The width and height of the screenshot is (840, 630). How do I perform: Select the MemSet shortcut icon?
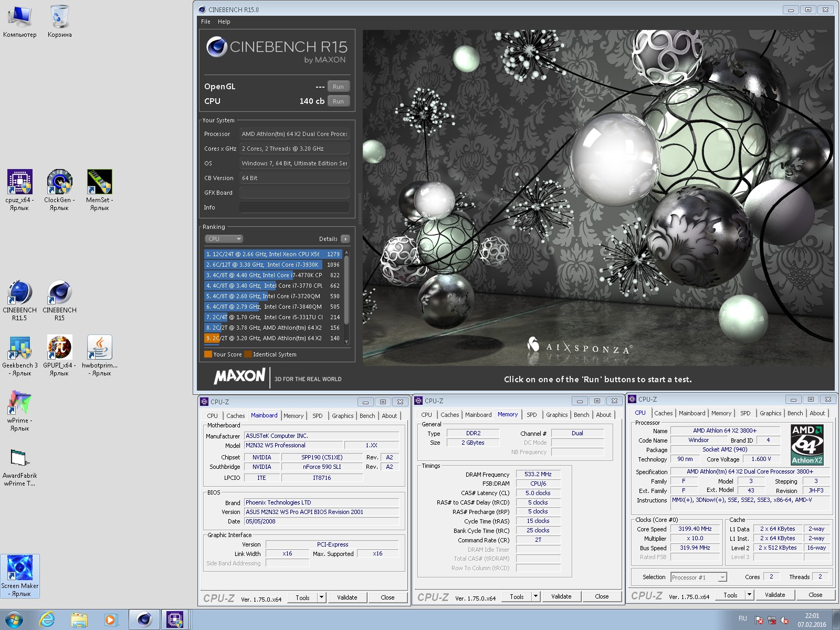(99, 190)
